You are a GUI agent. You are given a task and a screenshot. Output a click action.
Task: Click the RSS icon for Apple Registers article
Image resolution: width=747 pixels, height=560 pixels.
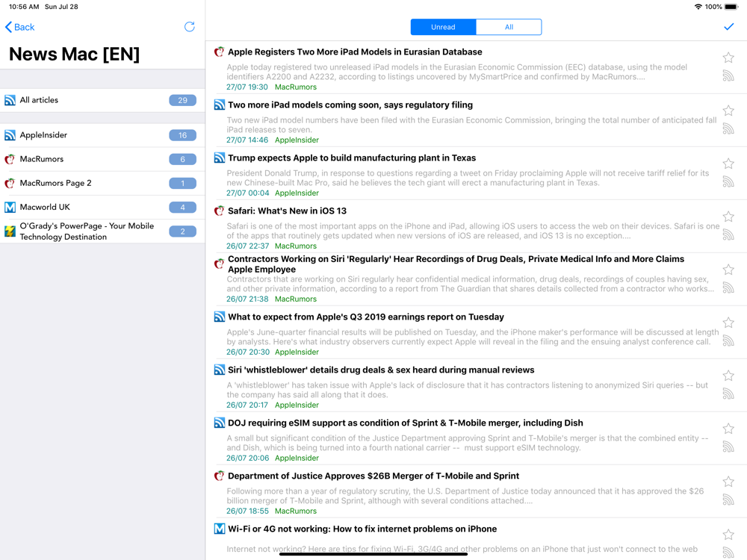tap(728, 75)
